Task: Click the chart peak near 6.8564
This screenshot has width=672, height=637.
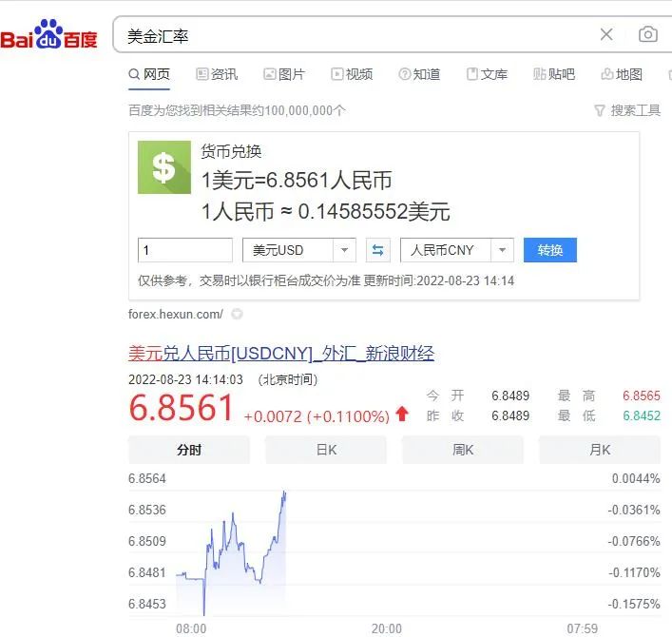Action: point(284,492)
